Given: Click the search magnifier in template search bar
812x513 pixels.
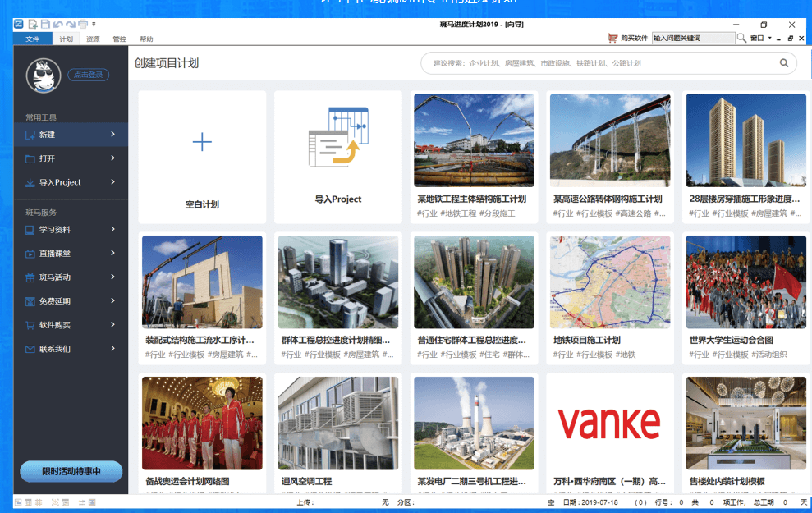Looking at the screenshot, I should point(784,63).
